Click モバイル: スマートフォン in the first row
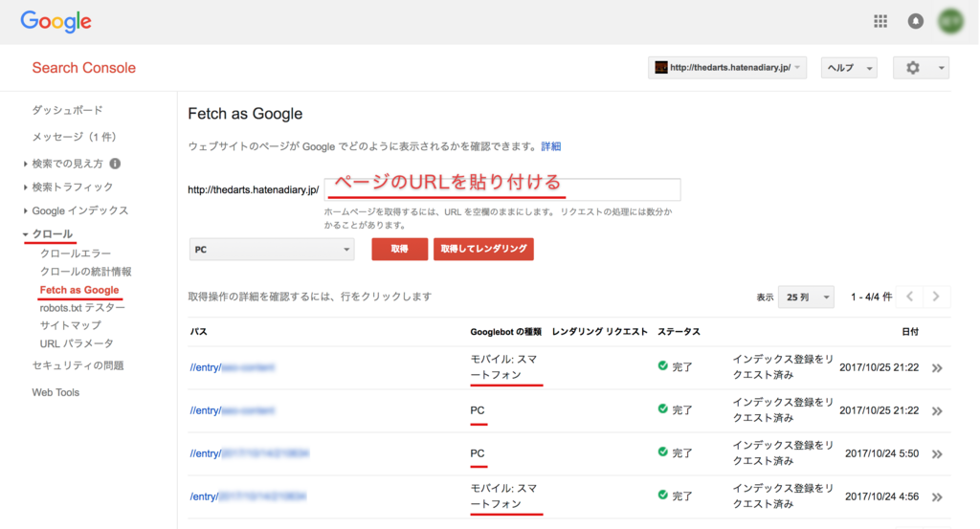The height and width of the screenshot is (529, 980). [x=504, y=367]
